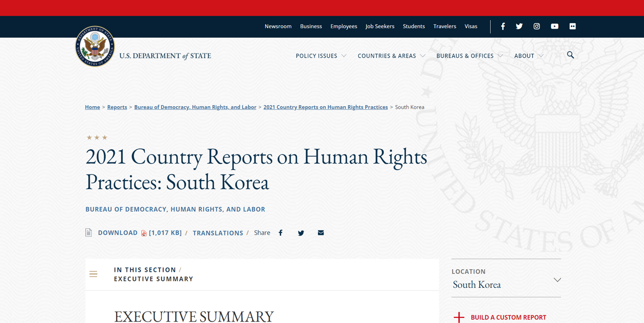Screen dimensions: 644x323
Task: Select Students in the top bar
Action: point(414,26)
